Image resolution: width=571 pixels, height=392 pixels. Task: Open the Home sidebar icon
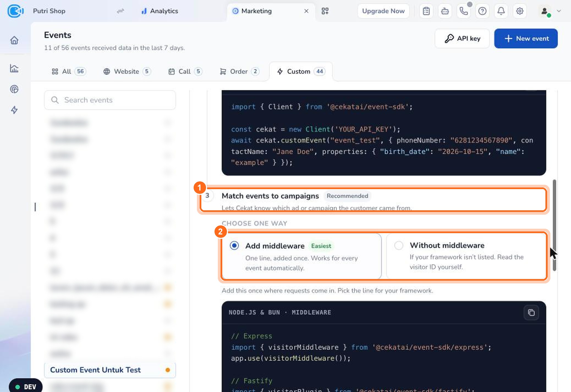tap(14, 40)
